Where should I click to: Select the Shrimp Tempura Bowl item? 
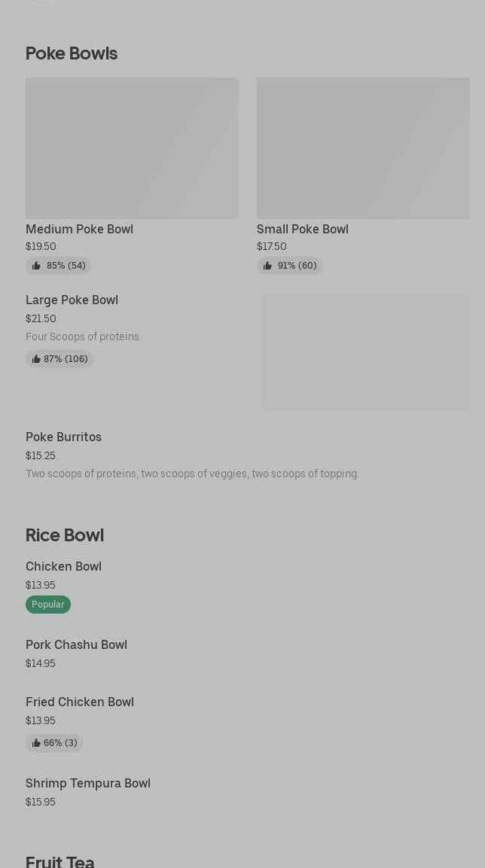88,783
